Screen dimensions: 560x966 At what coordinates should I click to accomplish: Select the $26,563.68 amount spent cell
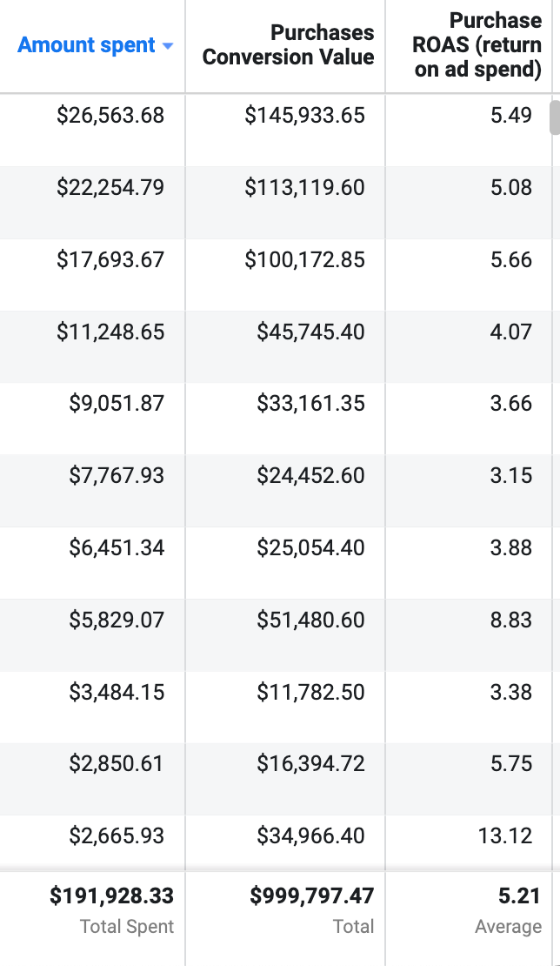pos(110,116)
